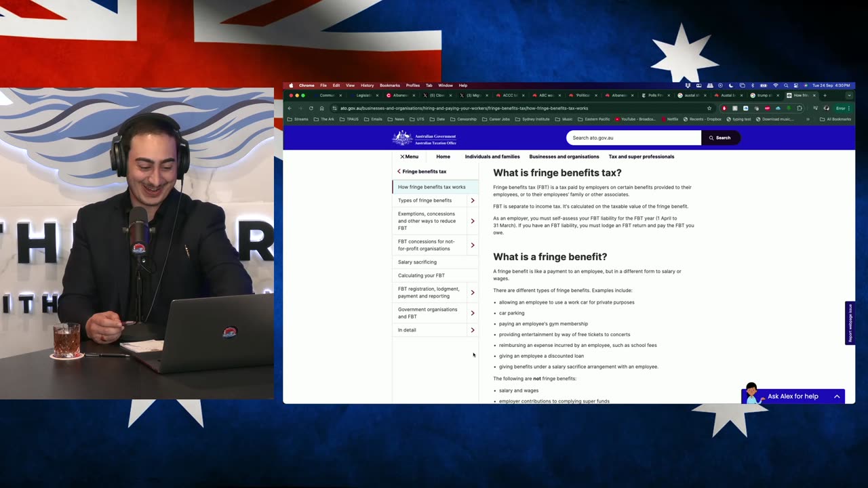Open the Chrome profile avatar

[826, 108]
